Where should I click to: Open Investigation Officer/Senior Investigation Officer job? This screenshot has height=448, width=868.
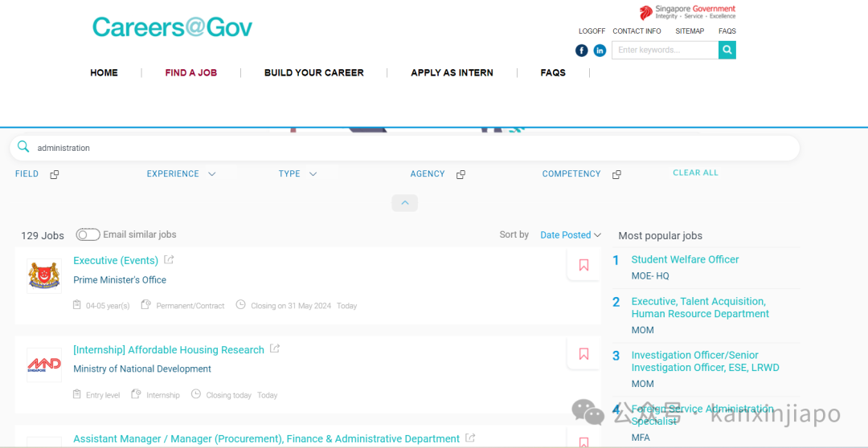click(706, 361)
